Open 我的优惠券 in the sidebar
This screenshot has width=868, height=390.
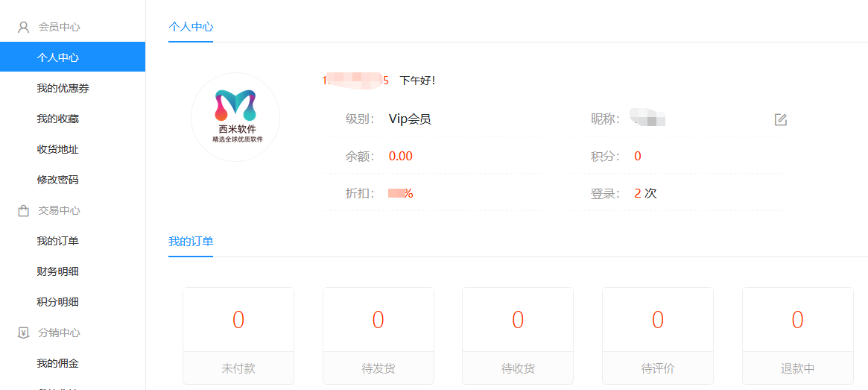[x=63, y=88]
